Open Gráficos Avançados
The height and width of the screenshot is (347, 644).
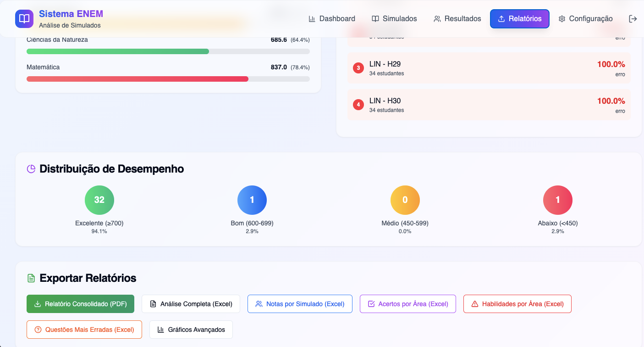[191, 330]
